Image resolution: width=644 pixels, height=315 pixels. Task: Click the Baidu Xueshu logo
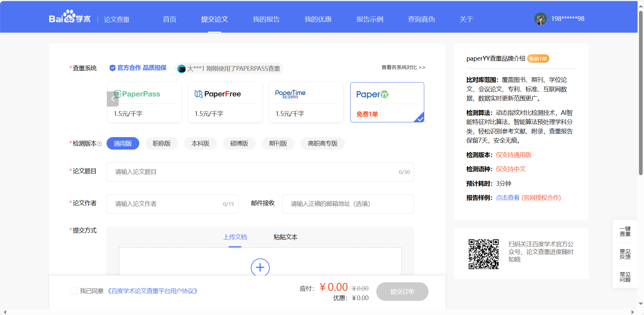click(x=70, y=17)
